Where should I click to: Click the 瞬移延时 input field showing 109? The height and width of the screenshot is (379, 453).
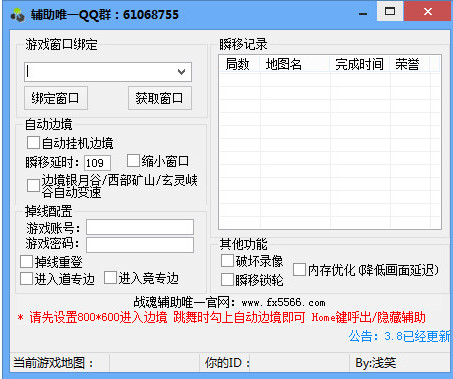tap(97, 163)
